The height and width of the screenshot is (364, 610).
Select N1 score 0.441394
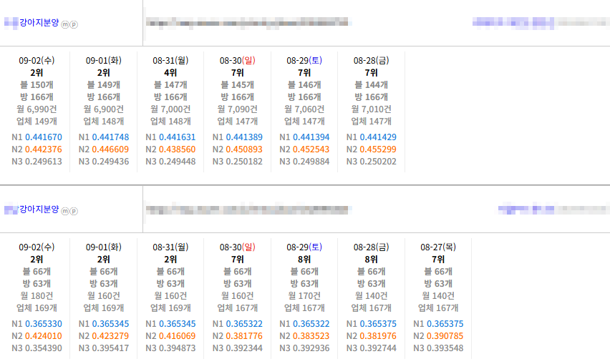click(311, 137)
